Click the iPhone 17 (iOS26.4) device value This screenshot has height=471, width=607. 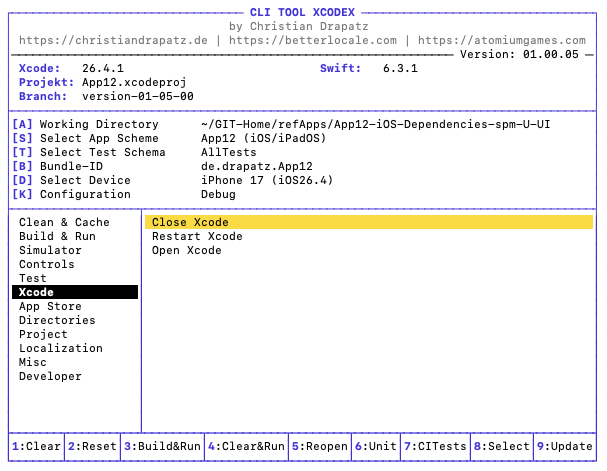click(x=267, y=180)
